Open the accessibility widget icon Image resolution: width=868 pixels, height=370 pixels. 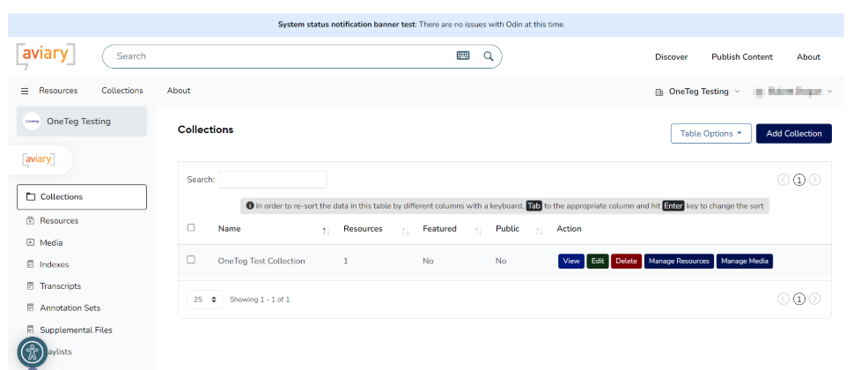tap(33, 352)
